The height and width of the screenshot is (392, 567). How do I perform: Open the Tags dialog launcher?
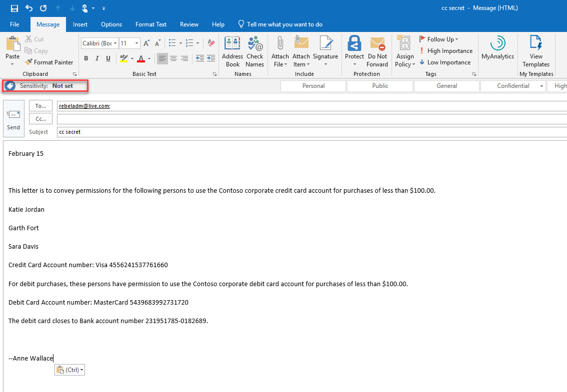tap(474, 74)
